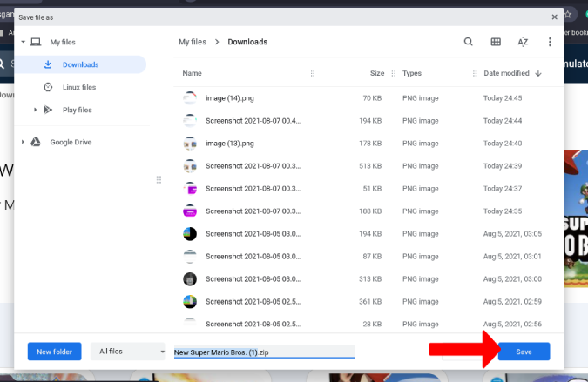Open the three-dot more options menu

pos(550,42)
